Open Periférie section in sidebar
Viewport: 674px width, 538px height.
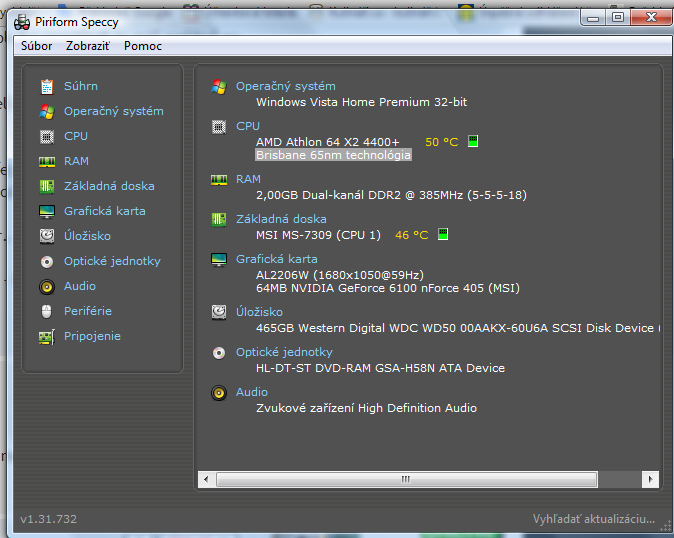(88, 311)
